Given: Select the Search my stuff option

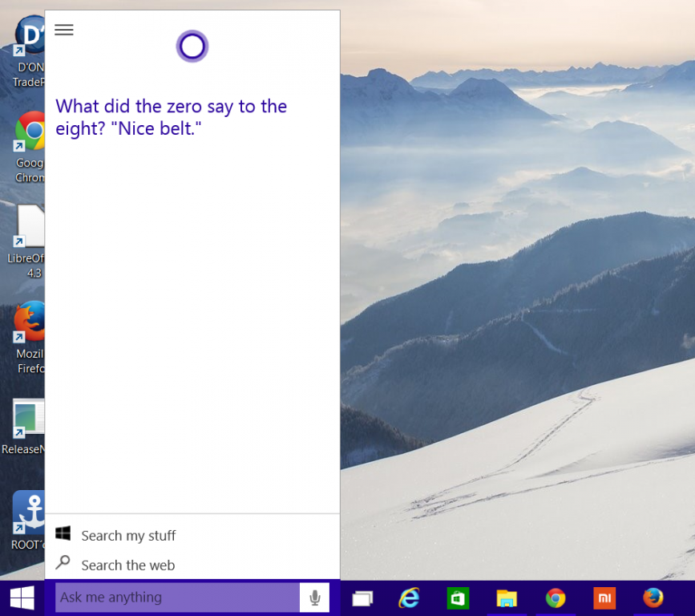Looking at the screenshot, I should 128,535.
